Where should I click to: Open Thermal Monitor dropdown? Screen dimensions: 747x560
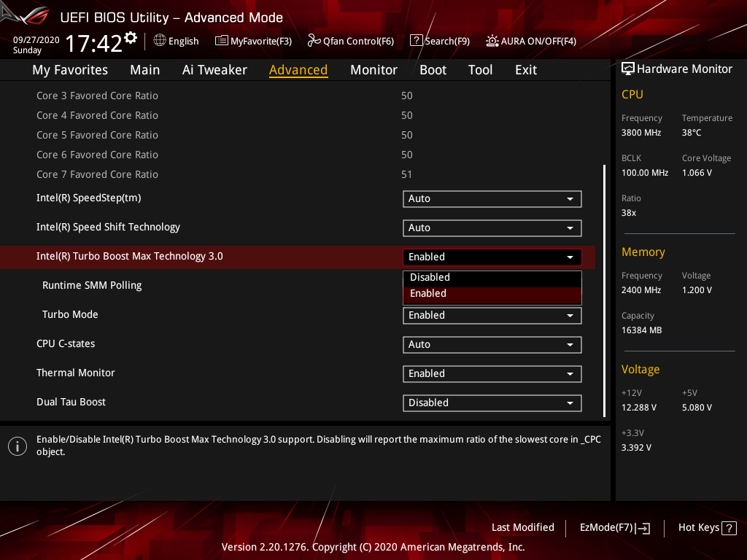click(x=492, y=373)
